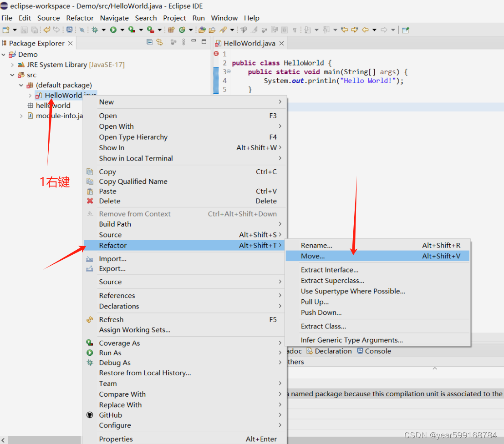Open the New wizard toolbar icon
The height and width of the screenshot is (444, 504).
tap(6, 30)
